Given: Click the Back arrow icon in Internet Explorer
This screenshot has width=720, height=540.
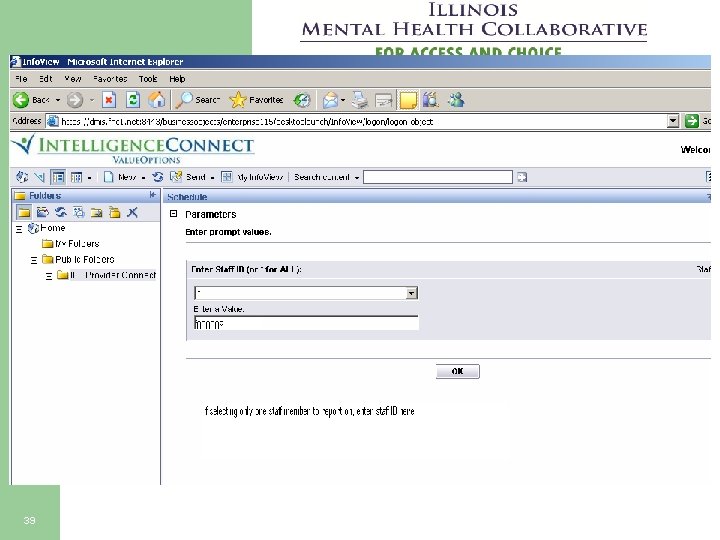Looking at the screenshot, I should tap(20, 100).
